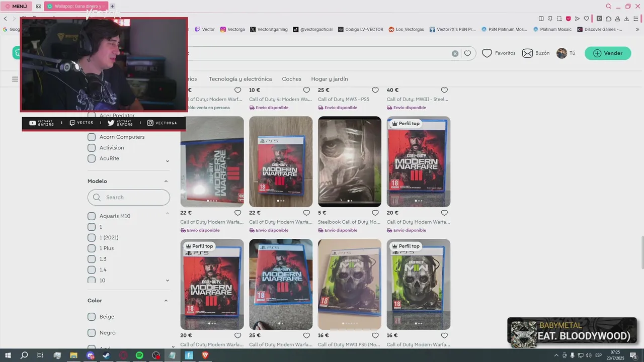Clear the search field with the X icon
Screen dimensions: 644x362
pos(455,53)
